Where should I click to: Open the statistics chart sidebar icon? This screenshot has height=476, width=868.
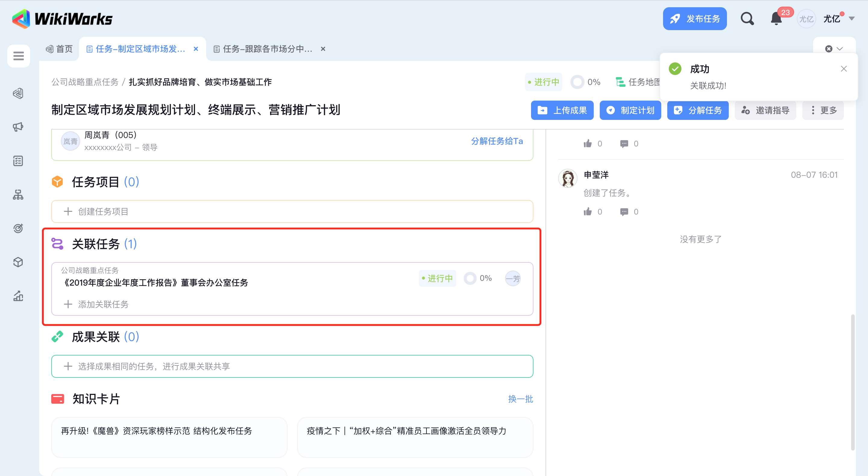pyautogui.click(x=18, y=296)
